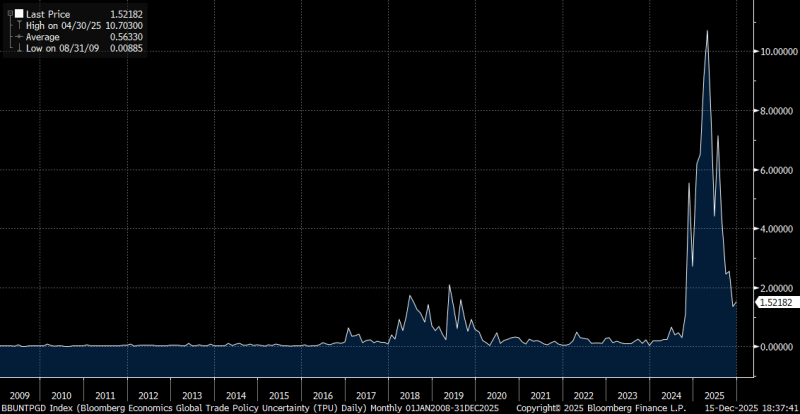Click the 2020 year label on x-axis

[x=498, y=396]
